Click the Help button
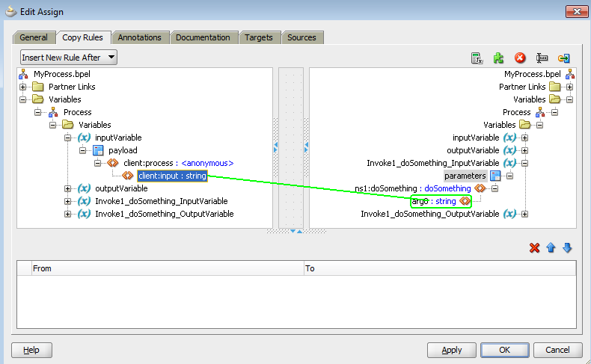 pyautogui.click(x=31, y=350)
